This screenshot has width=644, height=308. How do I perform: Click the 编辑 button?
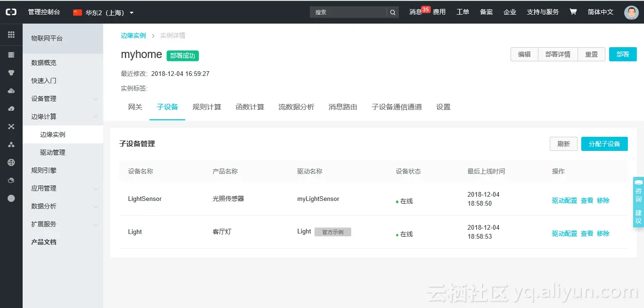click(524, 54)
